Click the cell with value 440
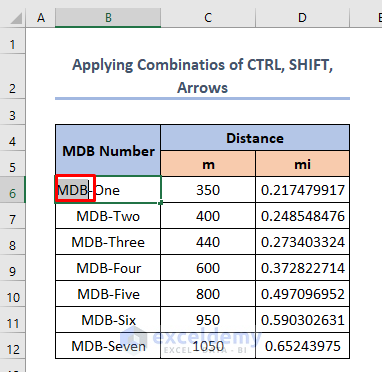The height and width of the screenshot is (372, 382). tap(208, 242)
